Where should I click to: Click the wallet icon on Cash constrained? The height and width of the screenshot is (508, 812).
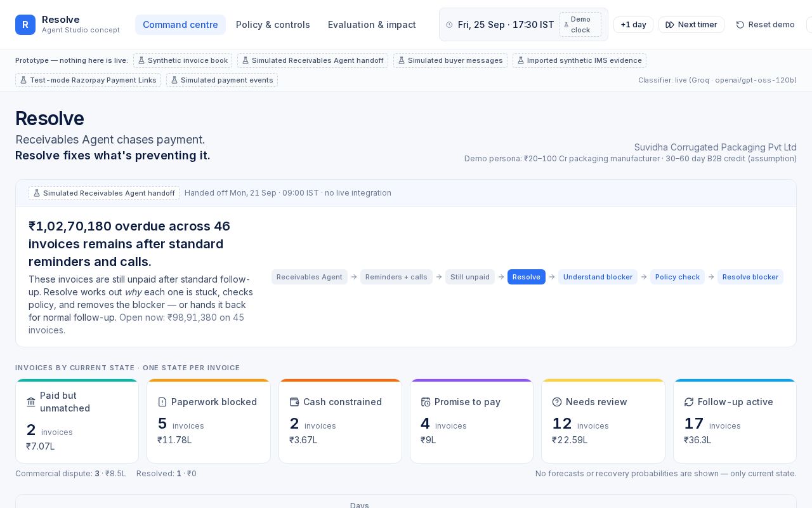(x=294, y=402)
